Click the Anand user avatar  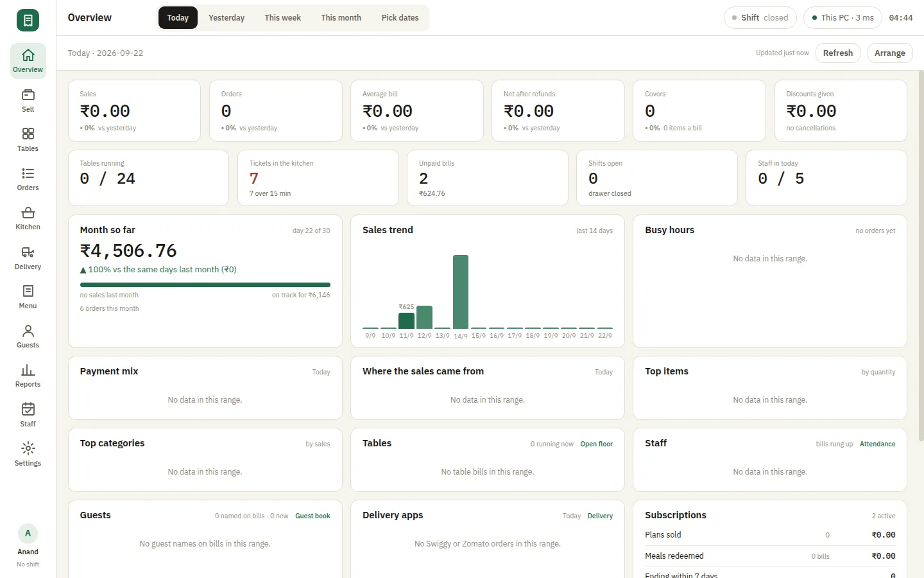click(28, 534)
